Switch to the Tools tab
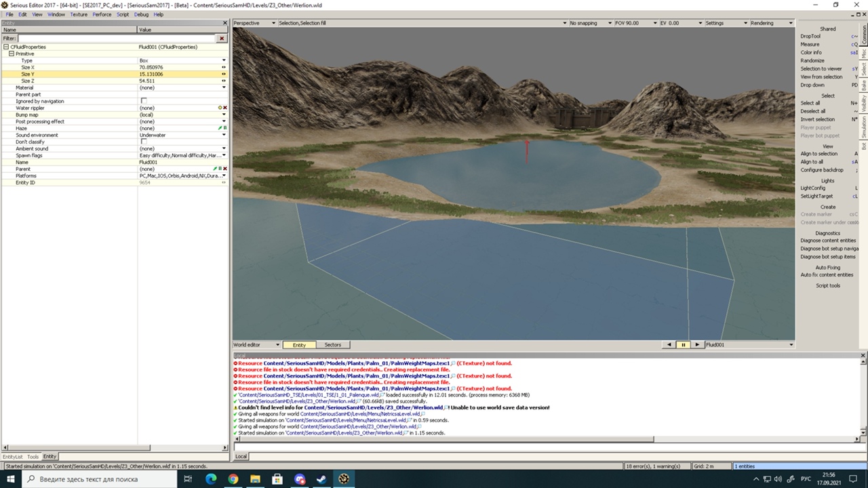The height and width of the screenshot is (488, 868). pos(33,457)
